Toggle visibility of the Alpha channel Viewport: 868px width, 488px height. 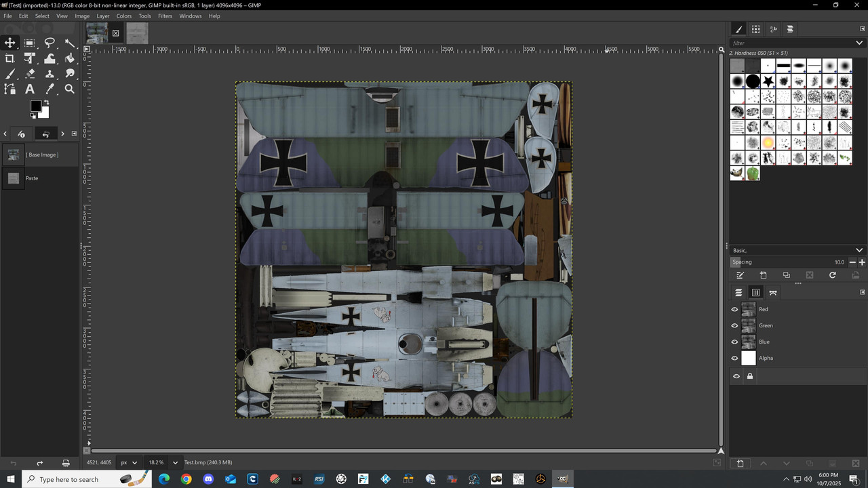coord(734,358)
